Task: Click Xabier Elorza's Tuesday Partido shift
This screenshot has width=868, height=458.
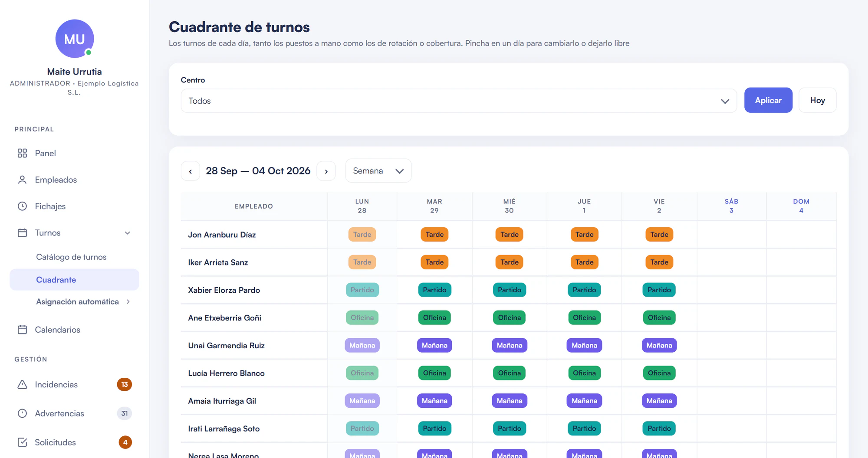Action: [434, 290]
